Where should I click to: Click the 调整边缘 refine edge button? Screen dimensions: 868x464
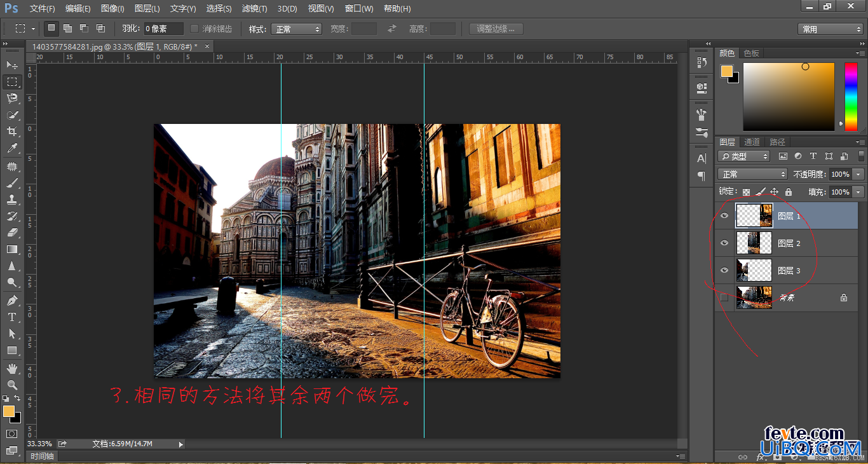pos(496,29)
